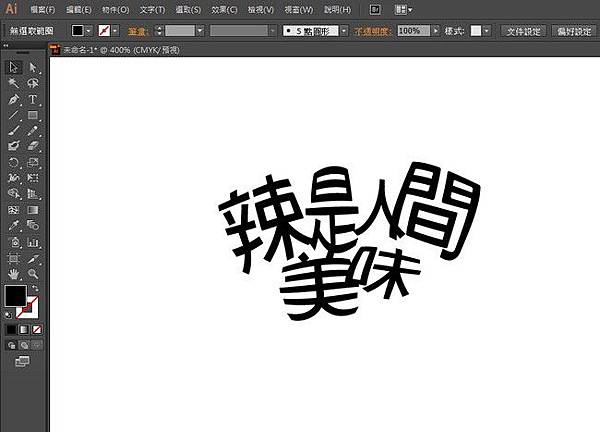Activate the Symbol Sprayer tool
This screenshot has height=432, width=600.
click(x=13, y=242)
